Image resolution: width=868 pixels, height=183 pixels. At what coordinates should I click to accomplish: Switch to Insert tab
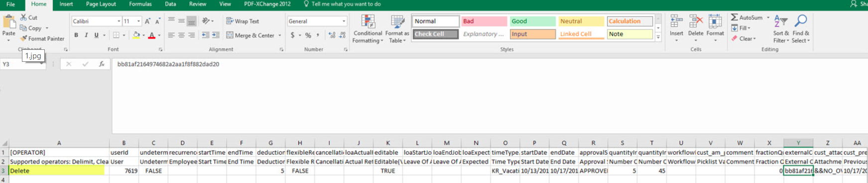pyautogui.click(x=66, y=4)
